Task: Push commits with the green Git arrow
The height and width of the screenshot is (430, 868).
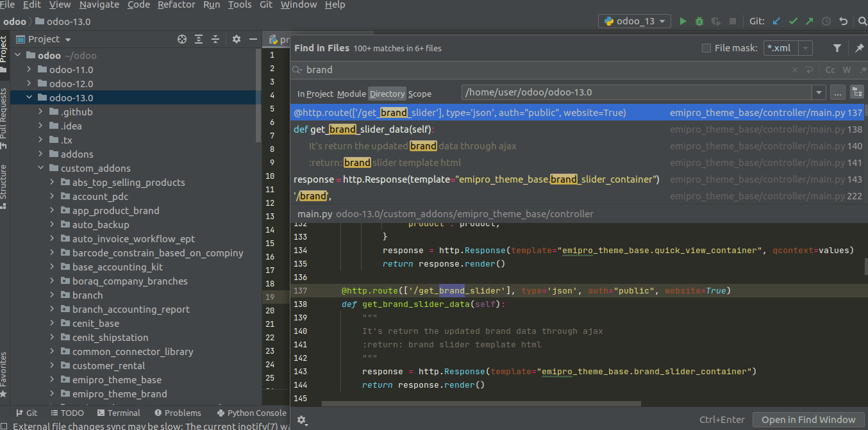Action: [810, 21]
